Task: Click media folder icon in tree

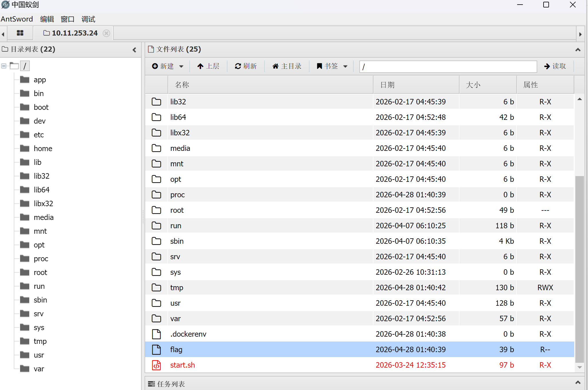Action: (25, 217)
